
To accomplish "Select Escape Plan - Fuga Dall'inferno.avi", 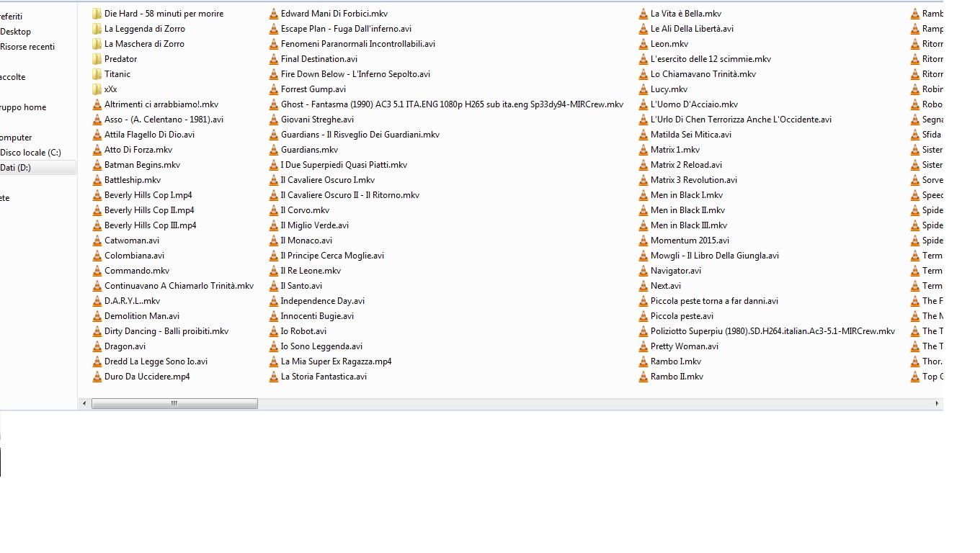I will [x=347, y=29].
